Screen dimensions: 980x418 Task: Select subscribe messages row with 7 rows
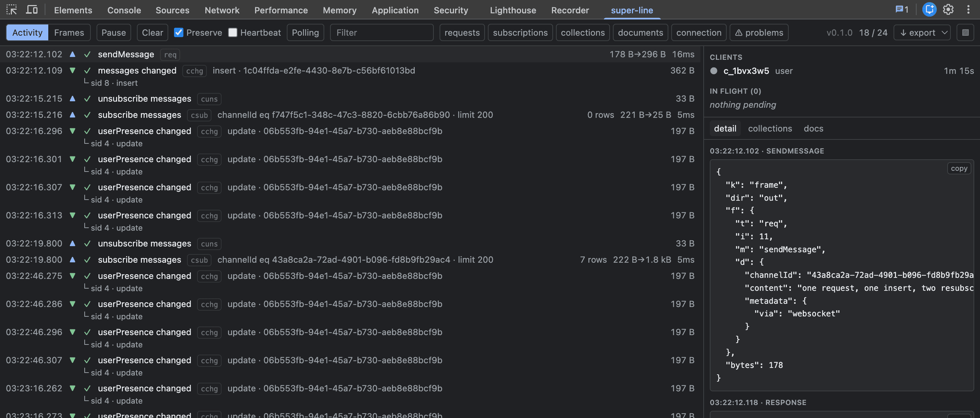(350, 260)
